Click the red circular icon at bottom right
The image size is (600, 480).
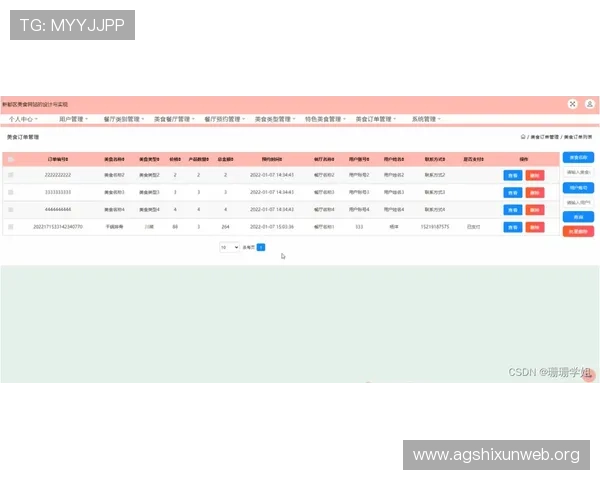(589, 375)
